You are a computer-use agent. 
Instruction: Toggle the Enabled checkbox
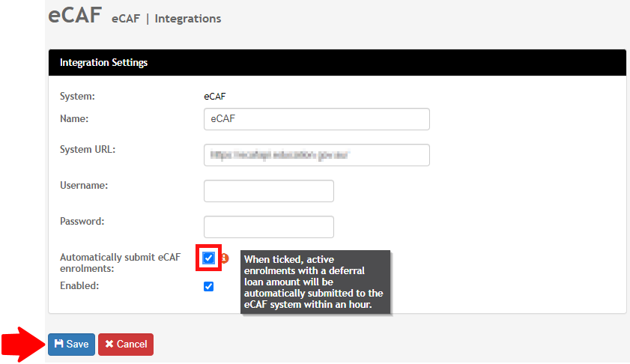point(209,286)
